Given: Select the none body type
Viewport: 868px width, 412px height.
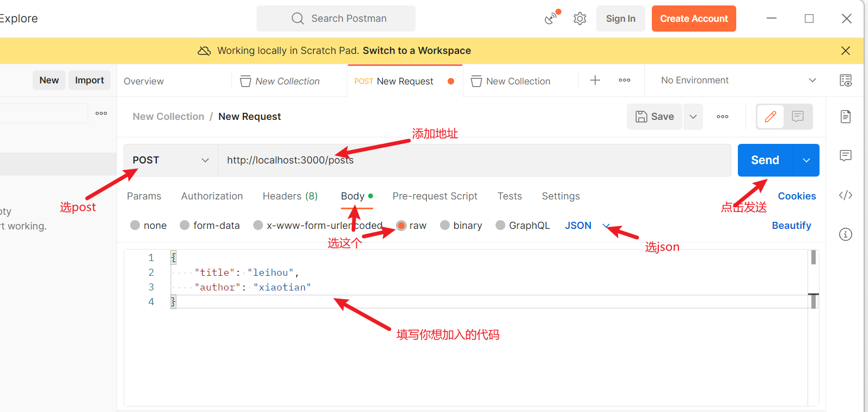Looking at the screenshot, I should click(x=135, y=225).
